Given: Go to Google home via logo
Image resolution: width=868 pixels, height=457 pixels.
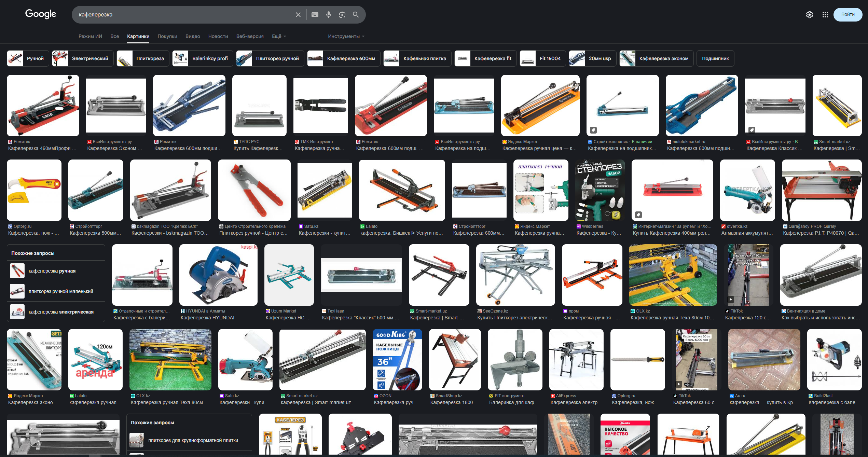Looking at the screenshot, I should (x=41, y=14).
